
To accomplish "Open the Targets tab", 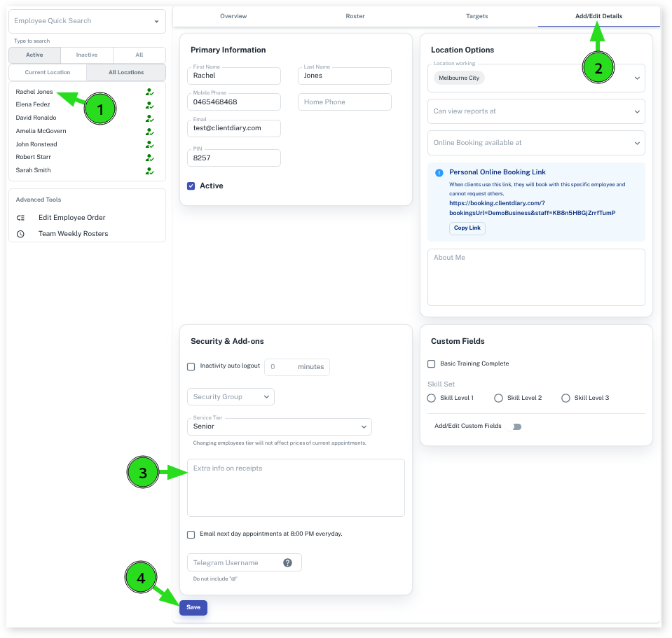I will pos(476,16).
